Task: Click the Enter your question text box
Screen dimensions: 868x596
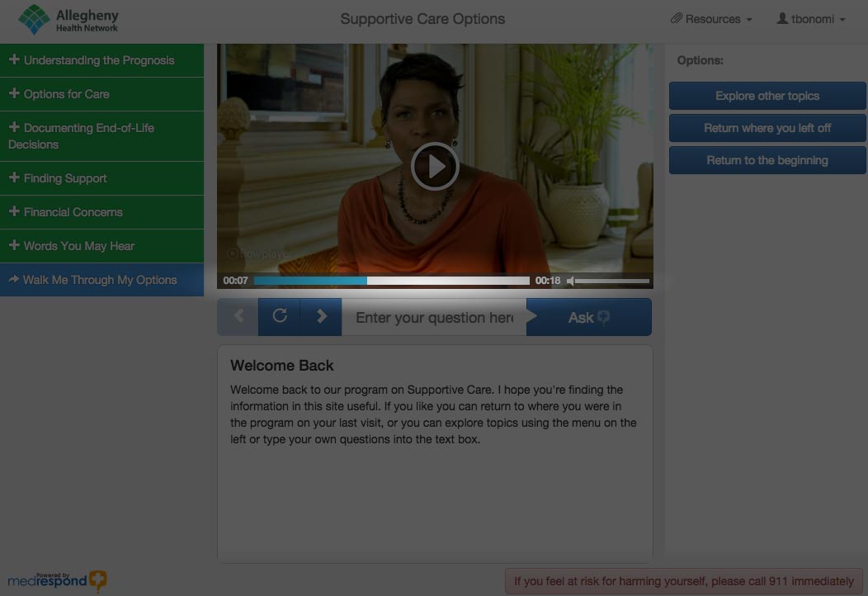Action: 434,318
